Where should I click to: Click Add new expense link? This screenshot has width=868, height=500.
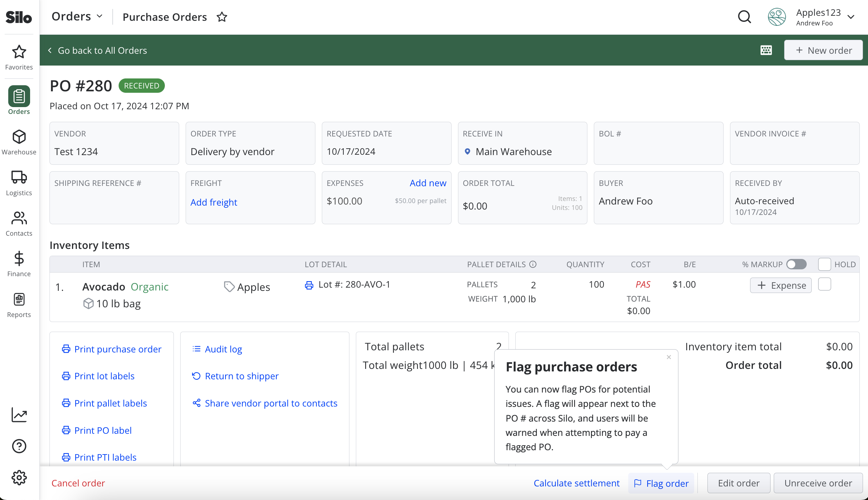428,183
